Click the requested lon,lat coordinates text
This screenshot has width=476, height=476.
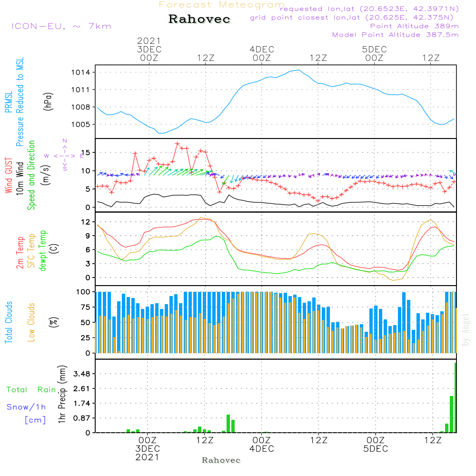click(369, 9)
